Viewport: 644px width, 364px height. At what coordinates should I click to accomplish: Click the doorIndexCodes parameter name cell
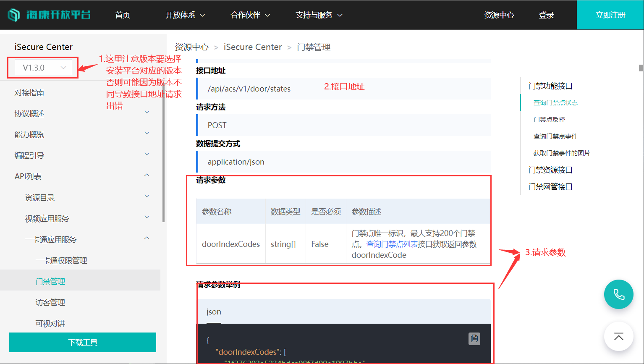231,244
